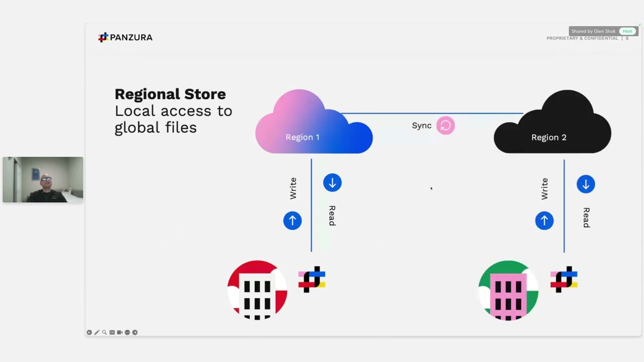
Task: Click the Region 1 Read down-arrow icon
Action: [x=332, y=183]
